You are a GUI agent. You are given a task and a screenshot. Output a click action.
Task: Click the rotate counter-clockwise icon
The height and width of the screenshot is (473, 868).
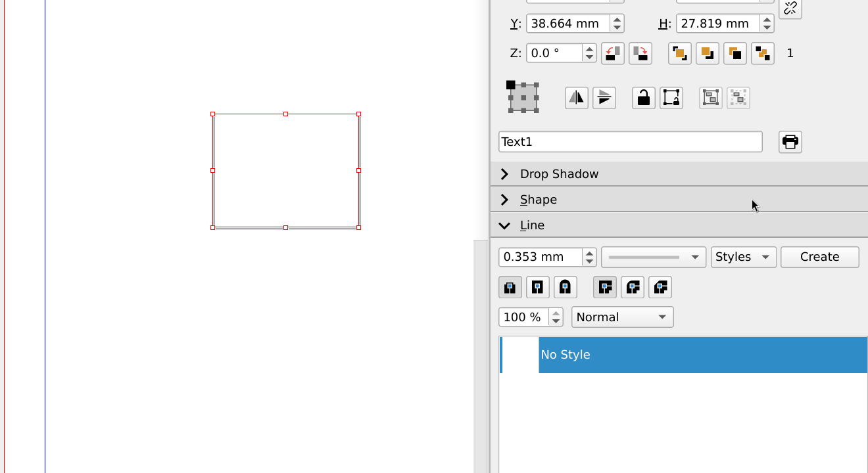tap(612, 53)
